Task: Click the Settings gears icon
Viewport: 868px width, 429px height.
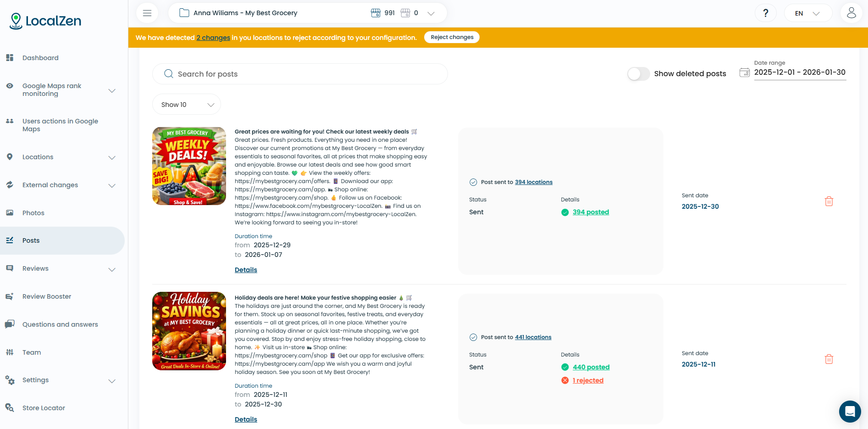Action: point(10,380)
